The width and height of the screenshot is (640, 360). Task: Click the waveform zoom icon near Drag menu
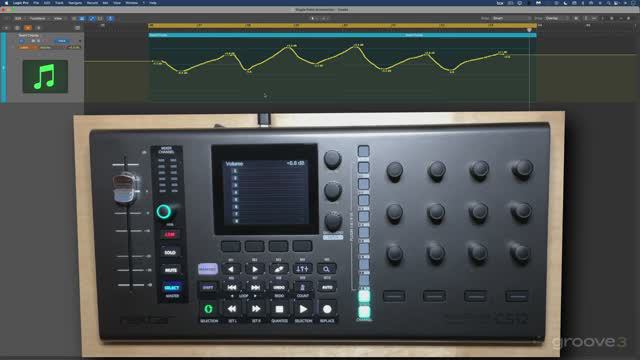point(576,18)
